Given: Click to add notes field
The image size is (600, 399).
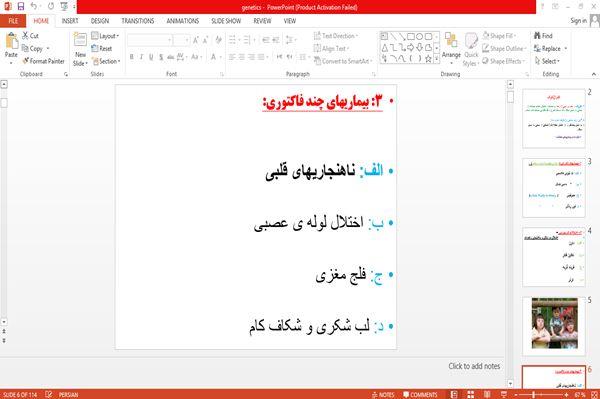Looking at the screenshot, I should [x=474, y=366].
